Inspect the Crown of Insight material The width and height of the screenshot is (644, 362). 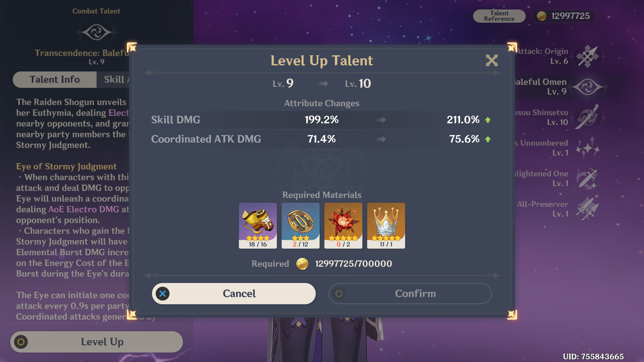[386, 225]
